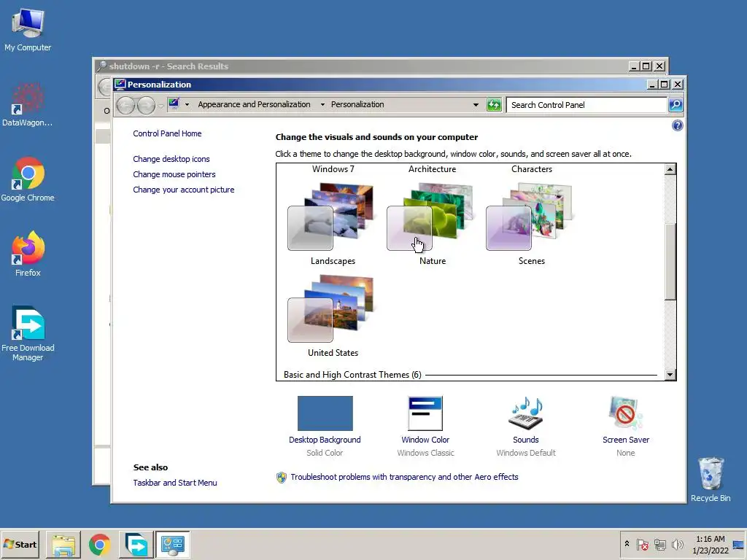Open Screen Saver settings icon

click(x=625, y=413)
